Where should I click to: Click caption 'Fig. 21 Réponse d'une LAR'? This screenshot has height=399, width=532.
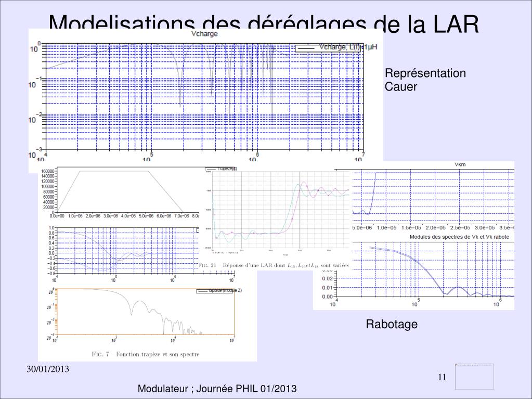click(274, 265)
